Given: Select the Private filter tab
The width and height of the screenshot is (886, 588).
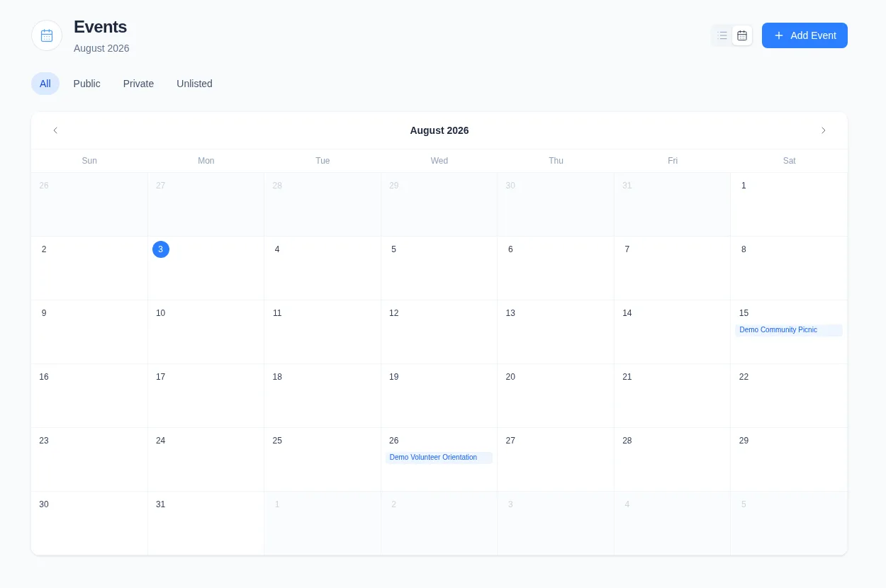Looking at the screenshot, I should [138, 84].
